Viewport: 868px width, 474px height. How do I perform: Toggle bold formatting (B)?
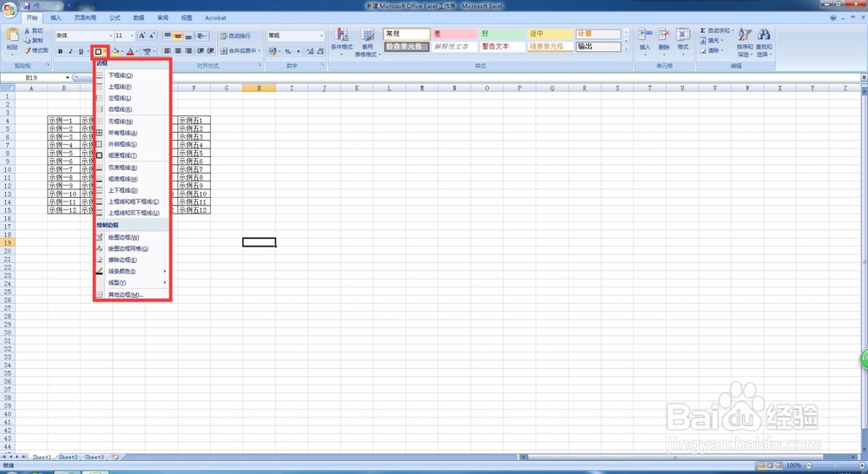pos(61,51)
